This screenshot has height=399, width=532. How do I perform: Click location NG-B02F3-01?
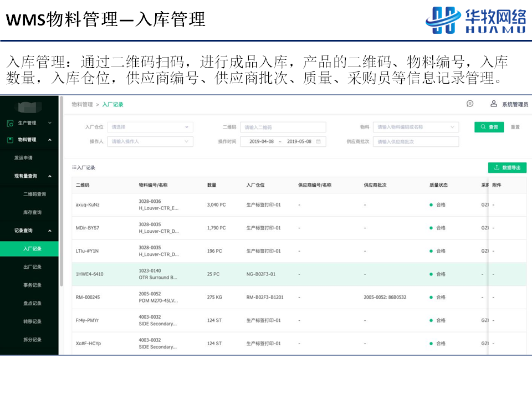click(260, 274)
